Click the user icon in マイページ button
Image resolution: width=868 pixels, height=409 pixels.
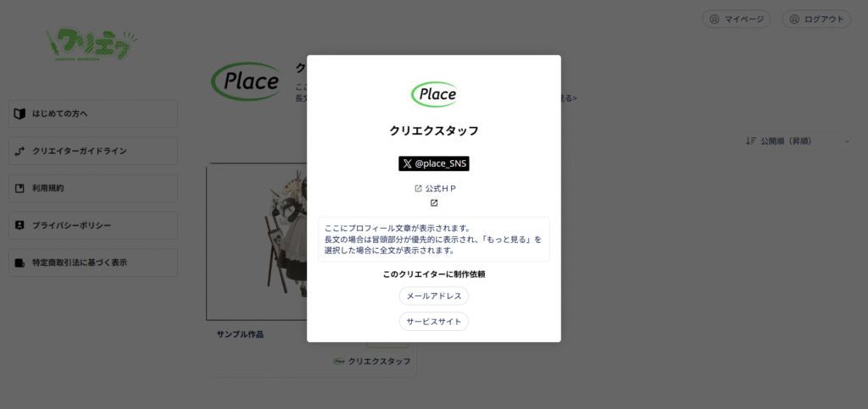click(714, 19)
